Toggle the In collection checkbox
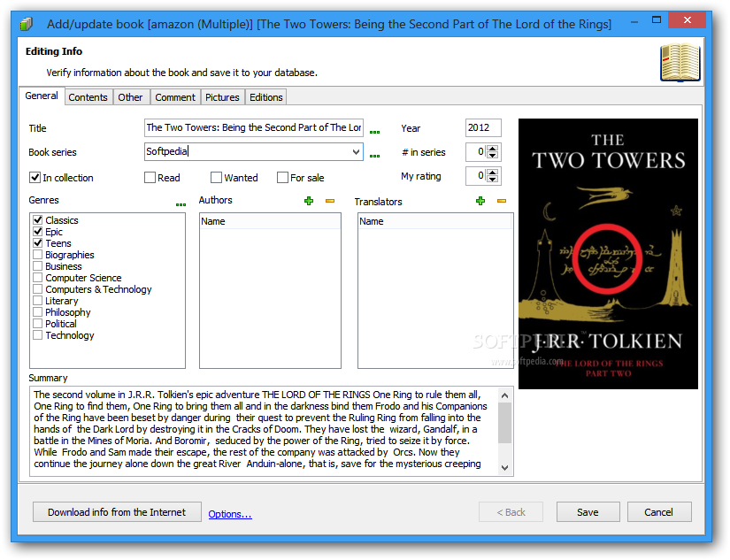Image resolution: width=730 pixels, height=560 pixels. 35,177
